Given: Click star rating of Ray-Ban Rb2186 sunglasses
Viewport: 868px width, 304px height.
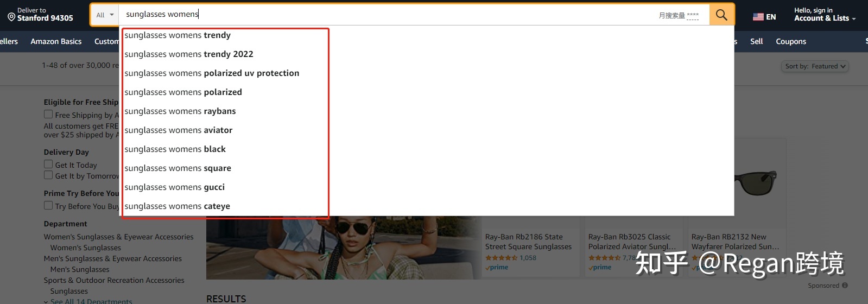Looking at the screenshot, I should 501,258.
